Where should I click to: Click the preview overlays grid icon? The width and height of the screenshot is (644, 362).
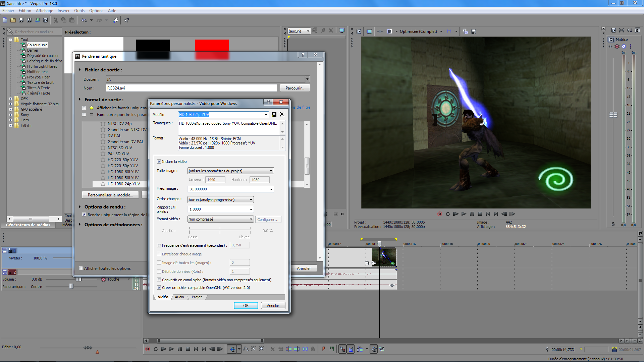[449, 32]
